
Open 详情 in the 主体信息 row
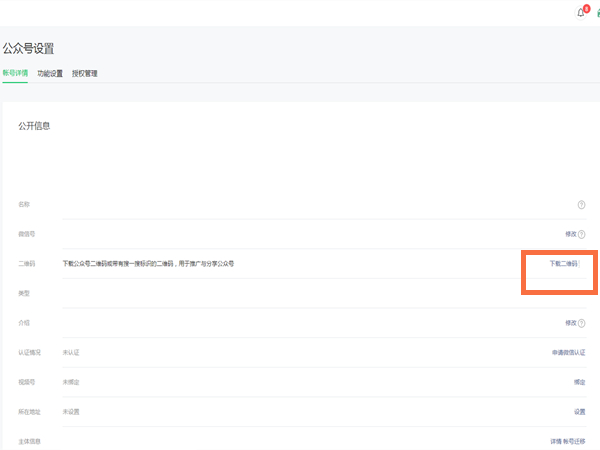click(x=556, y=441)
